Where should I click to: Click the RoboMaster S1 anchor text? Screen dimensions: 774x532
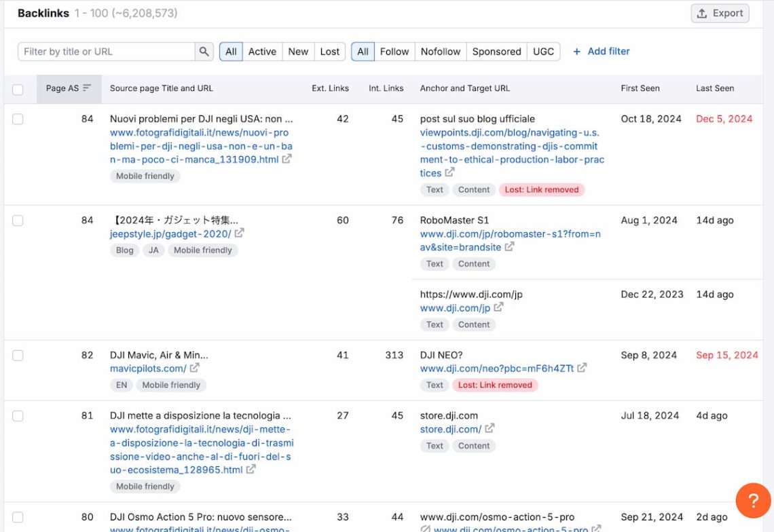(454, 221)
